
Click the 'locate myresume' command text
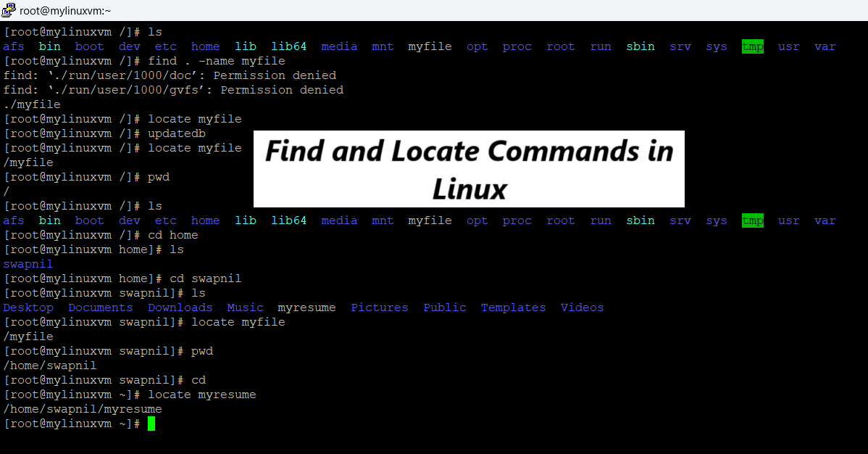[202, 395]
